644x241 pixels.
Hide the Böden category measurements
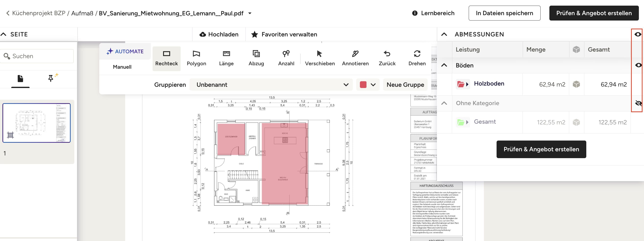tap(638, 65)
